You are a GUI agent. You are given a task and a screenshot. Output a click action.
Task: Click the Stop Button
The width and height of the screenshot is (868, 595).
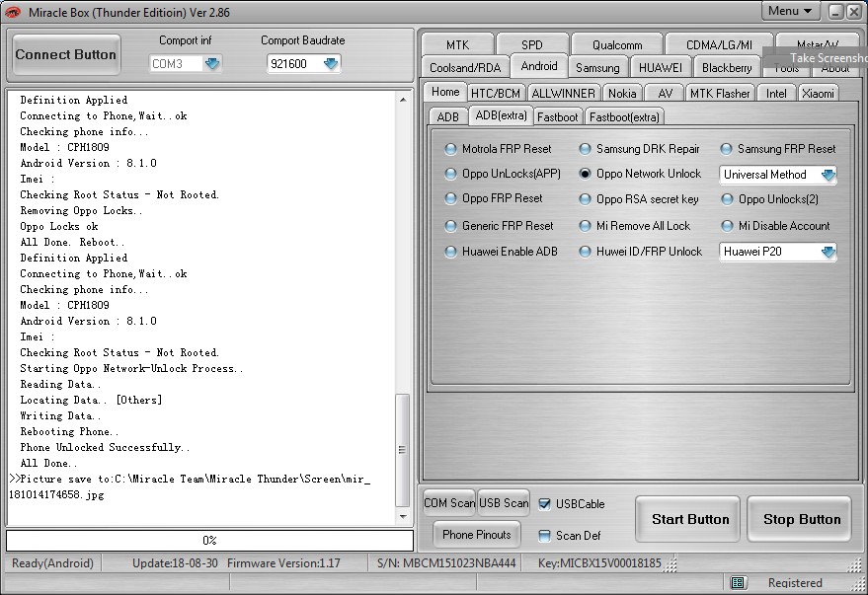799,519
